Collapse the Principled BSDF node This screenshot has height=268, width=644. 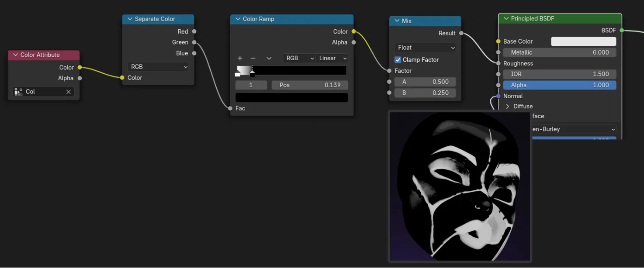(506, 18)
